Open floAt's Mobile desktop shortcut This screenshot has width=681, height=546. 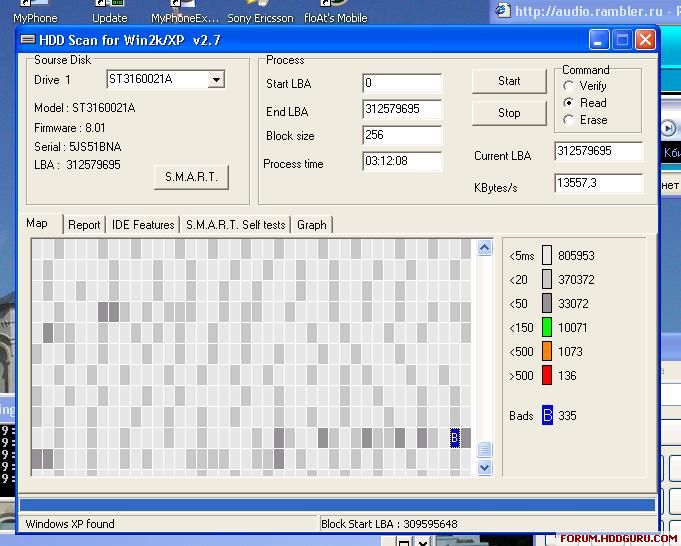coord(336,13)
